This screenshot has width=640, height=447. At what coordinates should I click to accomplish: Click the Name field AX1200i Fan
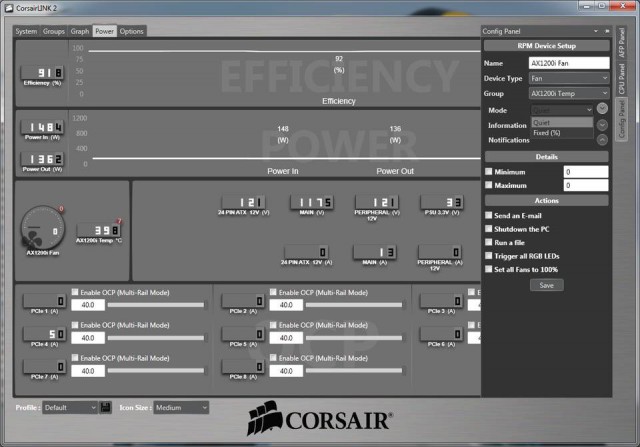click(x=569, y=63)
